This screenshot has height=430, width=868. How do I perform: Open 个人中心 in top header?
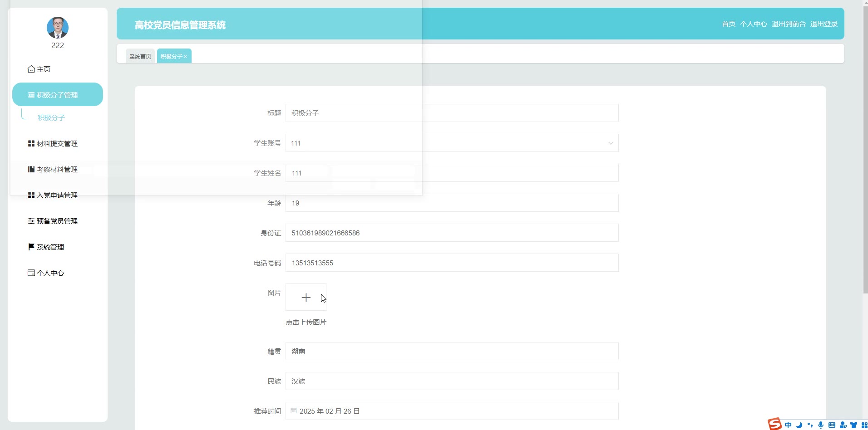coord(754,24)
